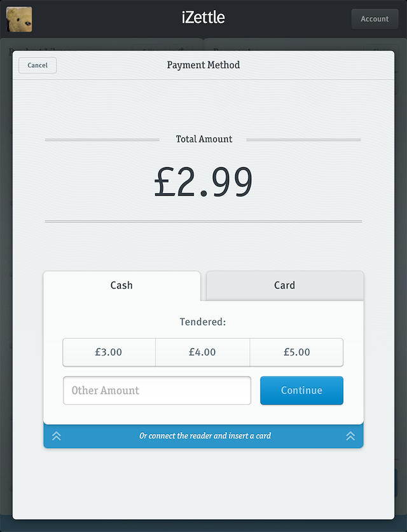
Task: Open the Account menu
Action: click(375, 19)
